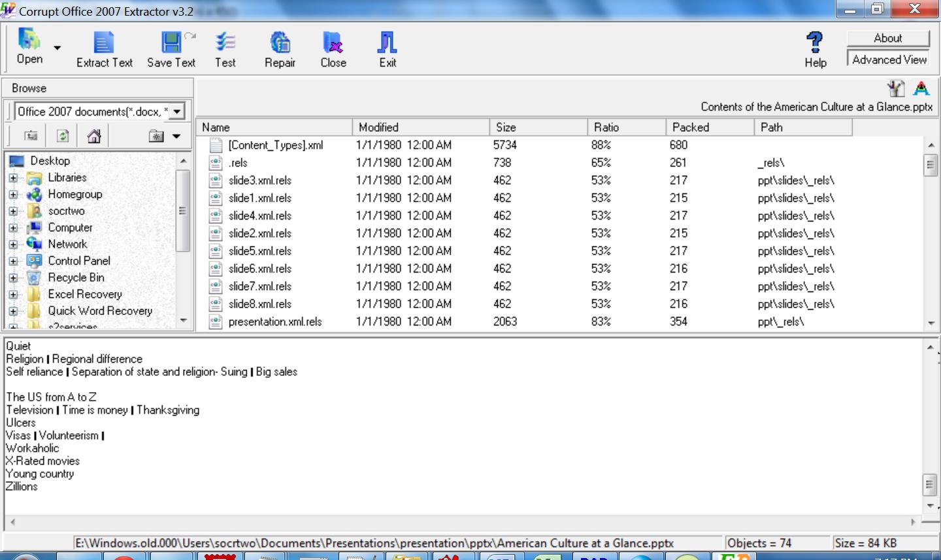The image size is (941, 560).
Task: Expand the Excel Recovery folder node
Action: point(13,295)
